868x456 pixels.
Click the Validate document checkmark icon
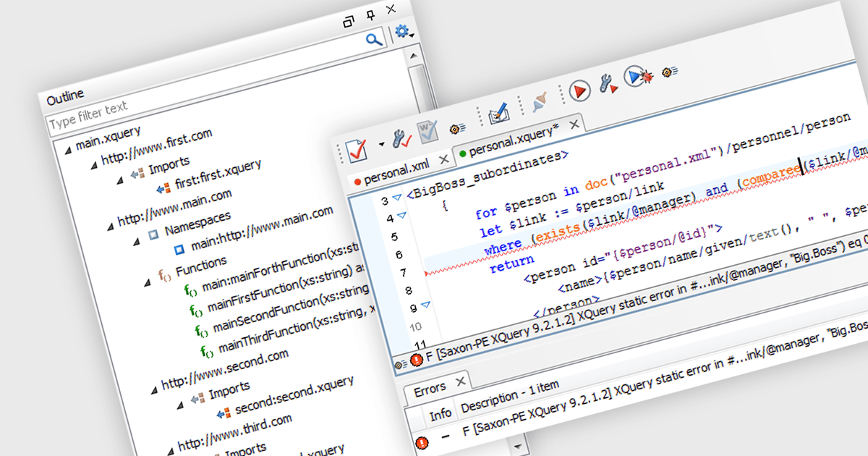tap(357, 151)
